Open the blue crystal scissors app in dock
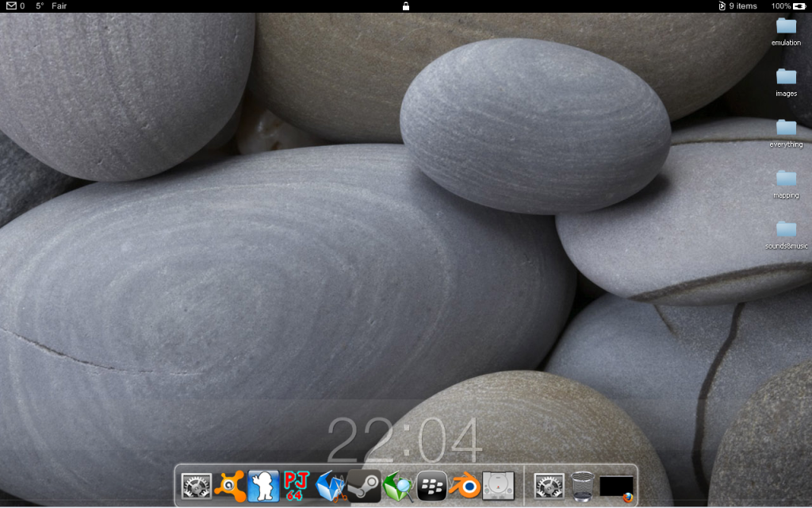Screen dimensions: 812x508 [x=331, y=486]
